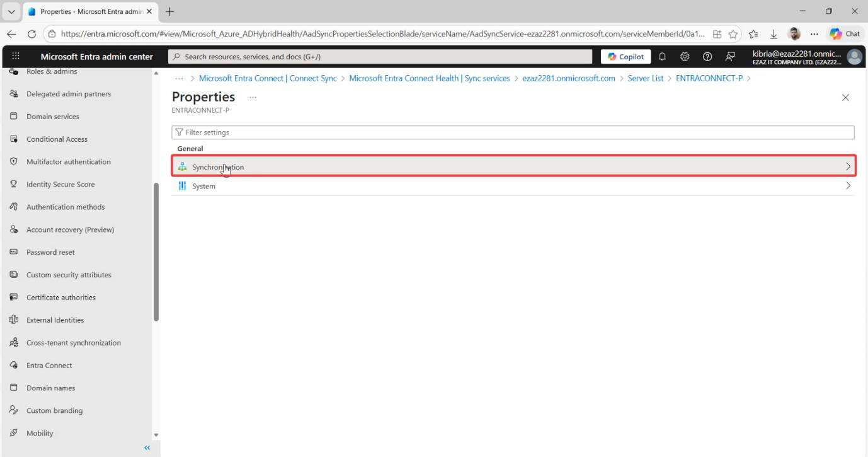Open the tab list dropdown arrow

[12, 11]
